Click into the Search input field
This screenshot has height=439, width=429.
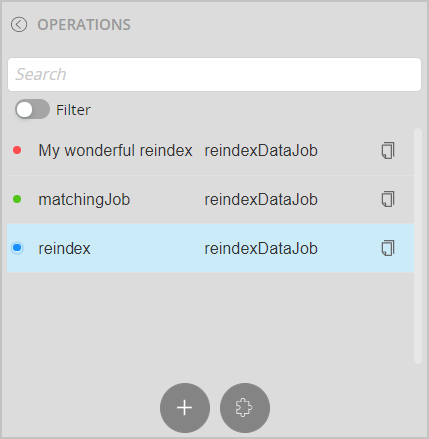click(214, 74)
